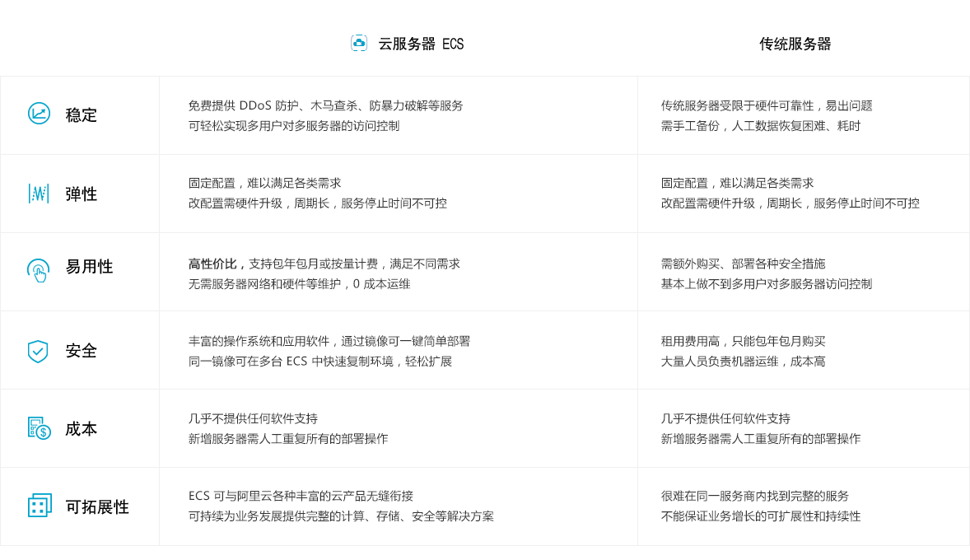
Task: Click the 易用性 row label text
Action: coord(89,267)
